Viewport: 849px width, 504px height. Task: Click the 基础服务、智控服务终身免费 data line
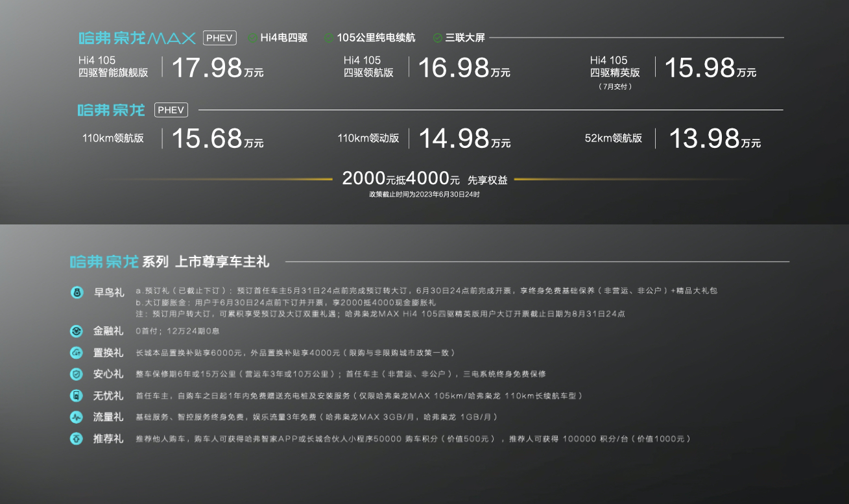tap(317, 417)
